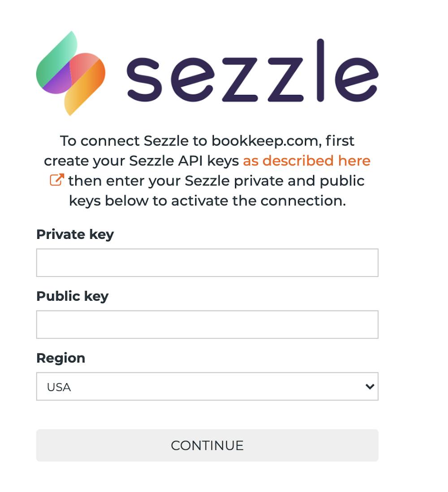This screenshot has height=492, width=448.
Task: Click the 'Private key' label
Action: point(75,234)
